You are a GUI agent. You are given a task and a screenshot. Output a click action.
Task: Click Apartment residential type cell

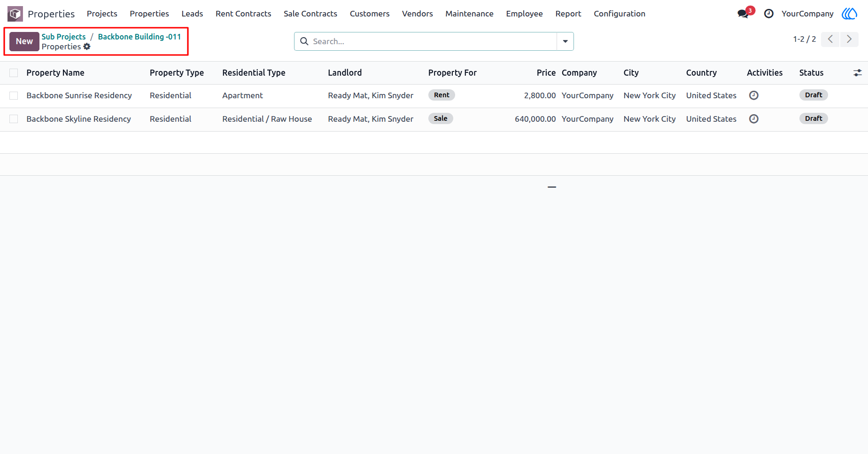coord(242,95)
